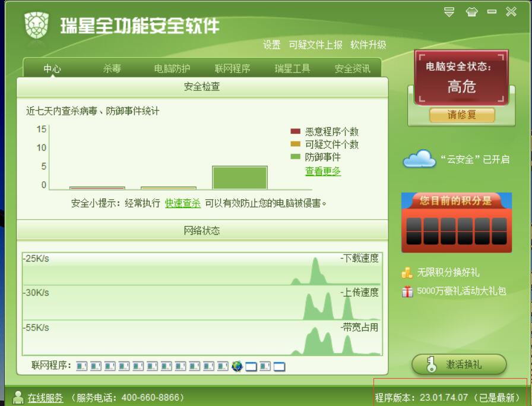Switch to the 杀毒 tab
This screenshot has width=532, height=406.
pyautogui.click(x=112, y=68)
